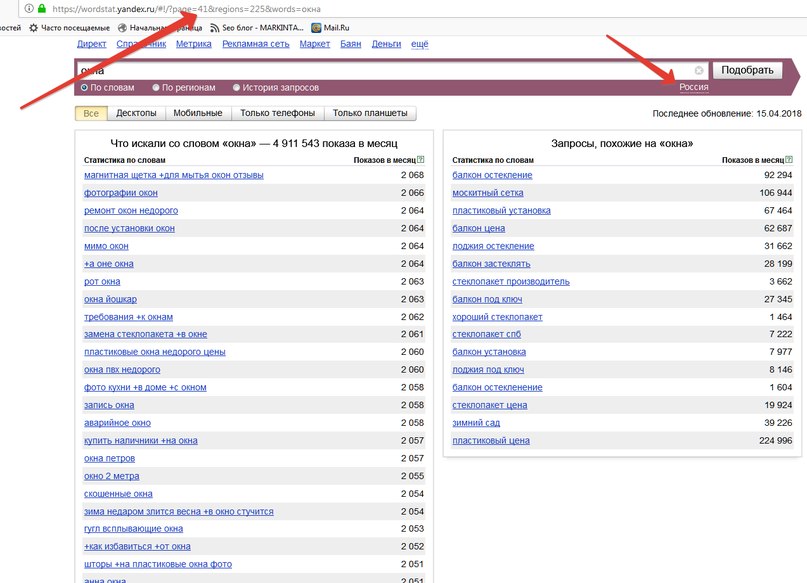
Task: Open query 'ремонт окон недорого'
Action: [x=131, y=210]
